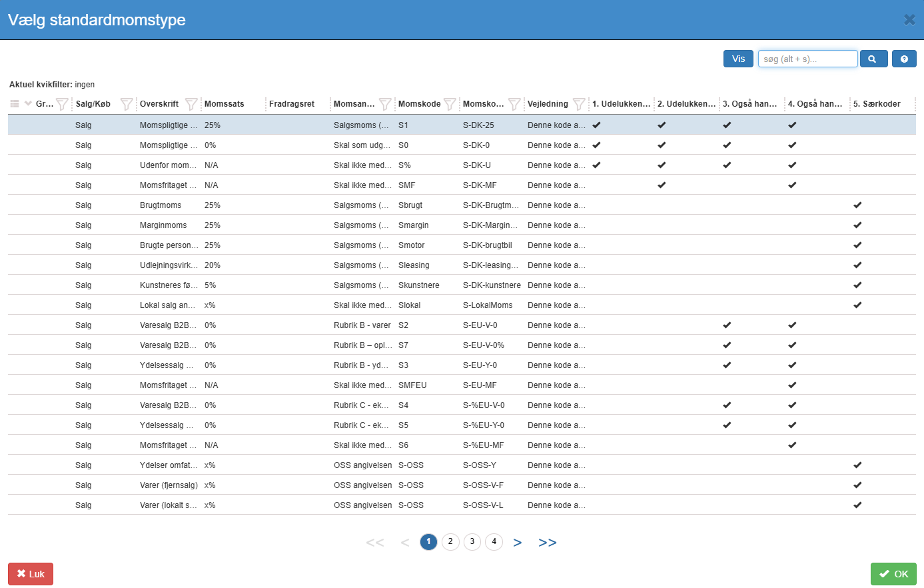The height and width of the screenshot is (588, 924).
Task: Open the Salg/Køb column filter
Action: point(127,104)
